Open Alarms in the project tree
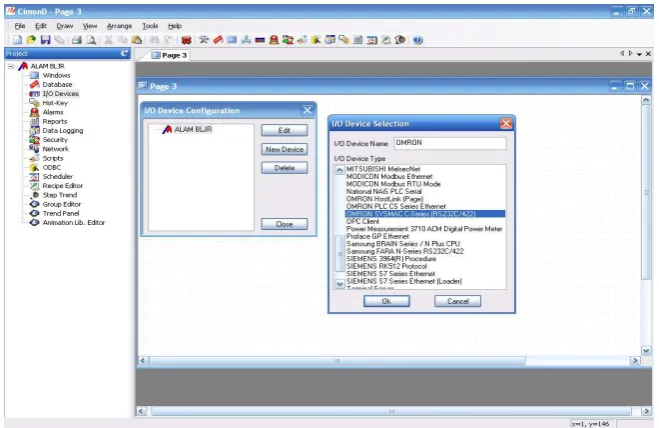 click(53, 112)
